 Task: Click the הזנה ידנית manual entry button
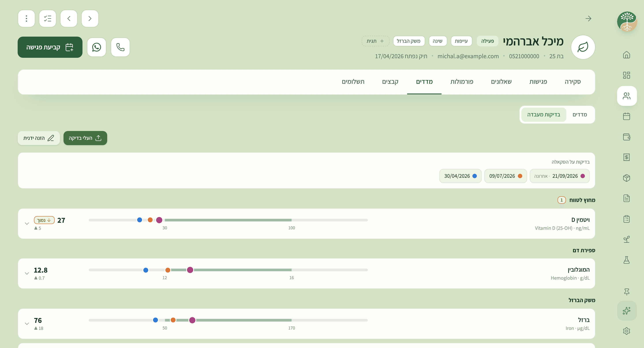click(x=39, y=138)
